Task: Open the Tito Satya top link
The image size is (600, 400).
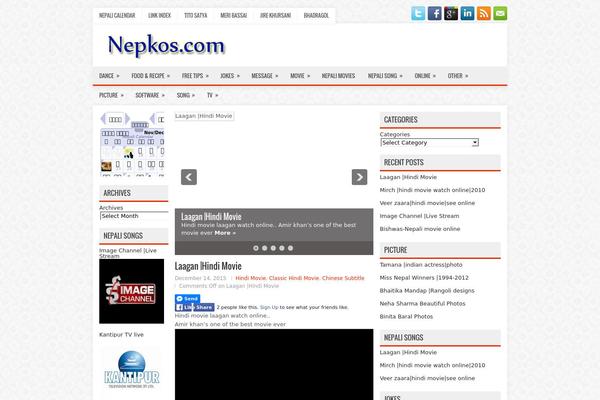Action: click(x=196, y=15)
